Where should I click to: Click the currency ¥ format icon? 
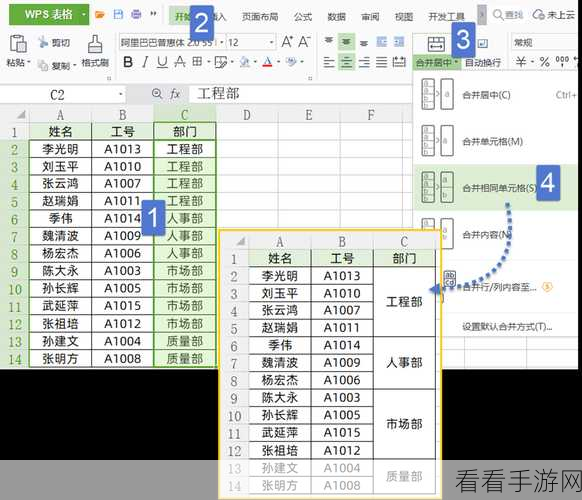521,61
